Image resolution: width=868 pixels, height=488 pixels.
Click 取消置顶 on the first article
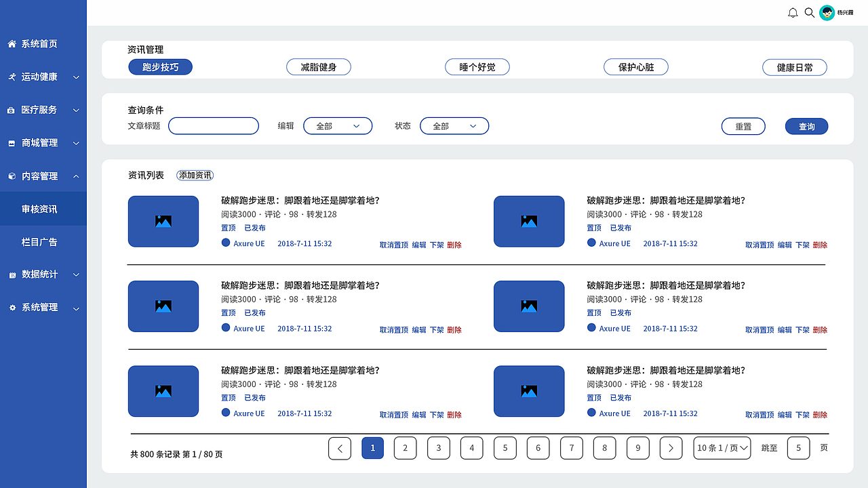394,245
